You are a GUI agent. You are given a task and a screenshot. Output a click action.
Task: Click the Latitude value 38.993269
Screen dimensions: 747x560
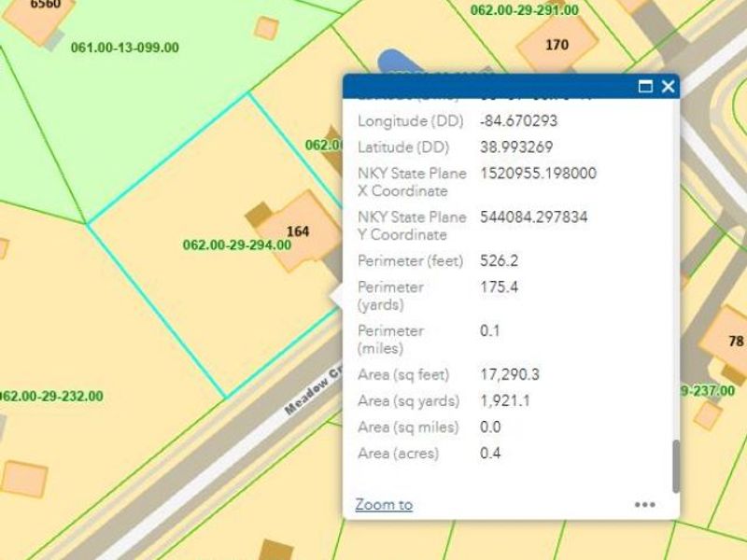point(515,147)
